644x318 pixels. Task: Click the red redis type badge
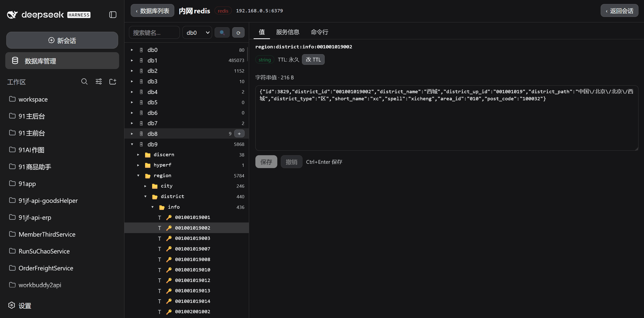(x=223, y=11)
